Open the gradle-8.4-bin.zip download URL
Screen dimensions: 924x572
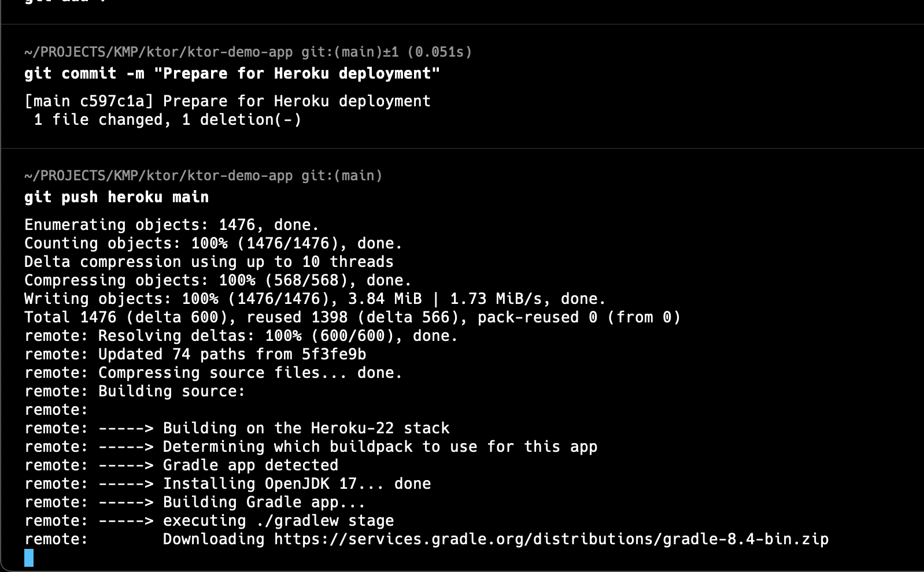click(551, 539)
